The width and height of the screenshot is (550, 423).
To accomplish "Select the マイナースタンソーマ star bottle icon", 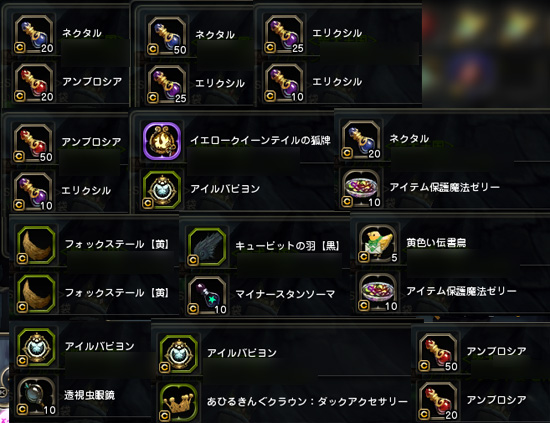I will (x=207, y=295).
